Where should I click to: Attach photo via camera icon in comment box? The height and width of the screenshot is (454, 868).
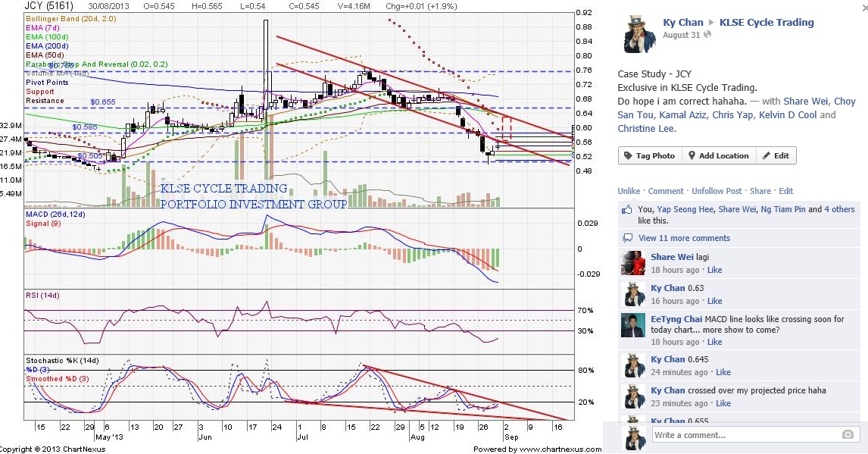point(848,435)
